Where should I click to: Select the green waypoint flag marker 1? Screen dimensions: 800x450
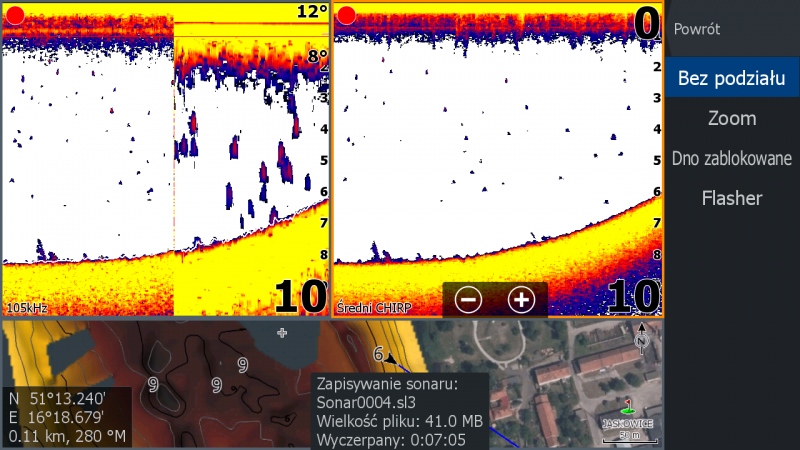click(x=628, y=409)
